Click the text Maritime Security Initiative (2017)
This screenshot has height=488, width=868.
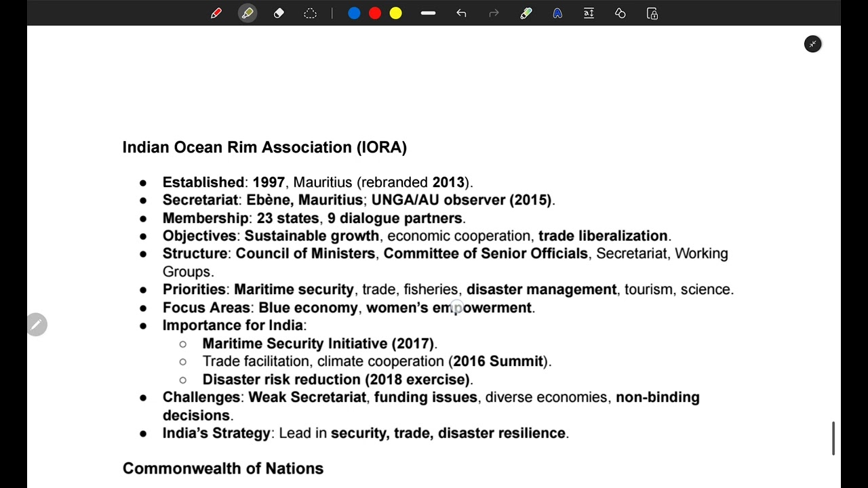[x=318, y=344]
